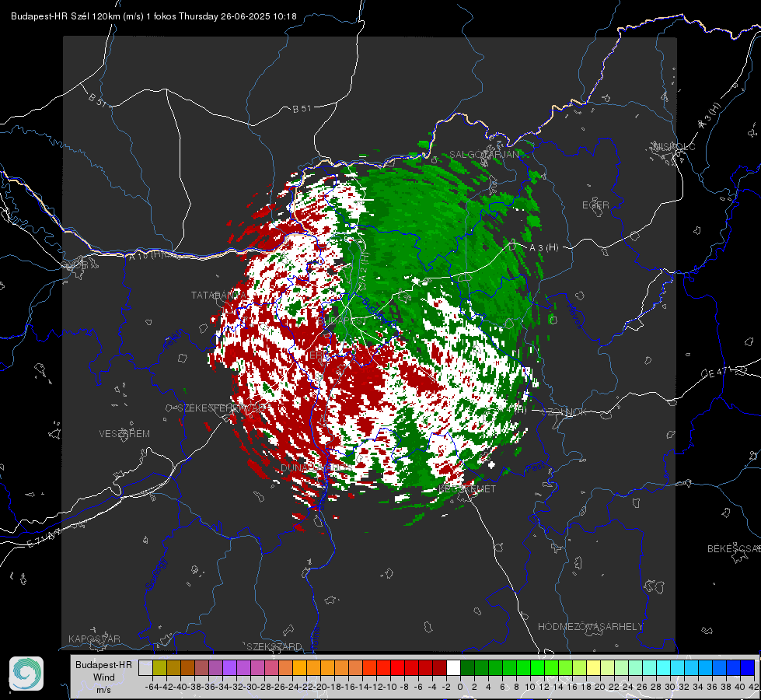Pick the deep blue swatch between 40 and 42
Viewport: 761px width, 700px height.
click(748, 667)
